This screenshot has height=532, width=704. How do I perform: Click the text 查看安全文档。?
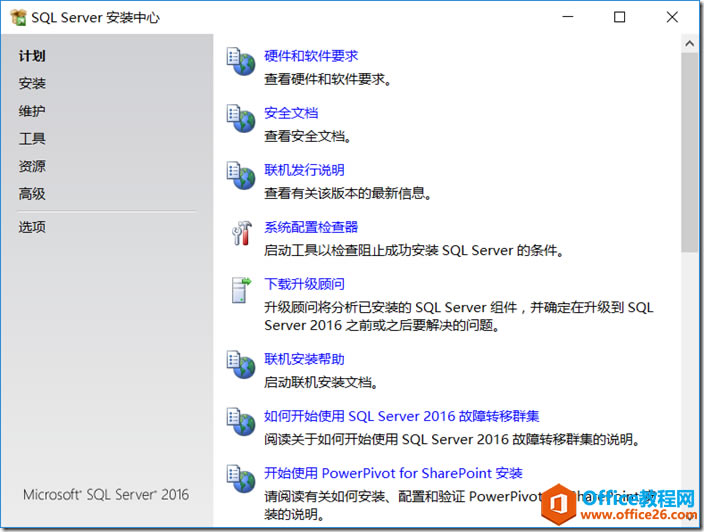(308, 136)
